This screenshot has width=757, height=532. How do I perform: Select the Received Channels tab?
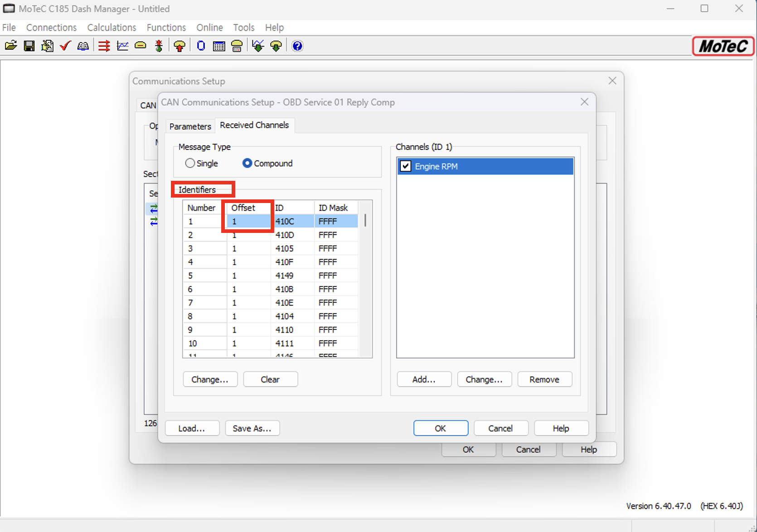point(254,125)
